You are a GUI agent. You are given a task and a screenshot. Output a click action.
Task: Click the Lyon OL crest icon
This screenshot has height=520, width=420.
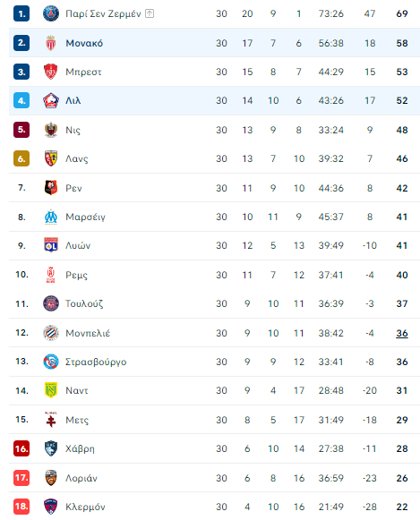[x=51, y=245]
